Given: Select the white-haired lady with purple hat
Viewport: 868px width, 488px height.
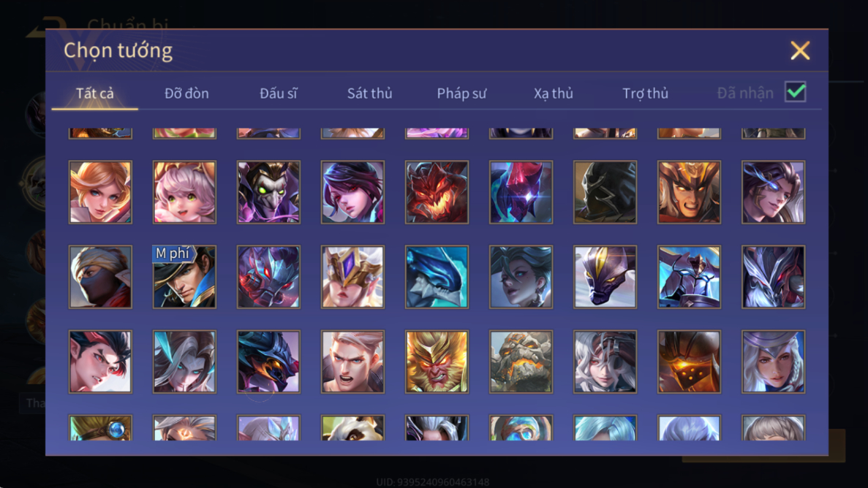Looking at the screenshot, I should click(774, 362).
